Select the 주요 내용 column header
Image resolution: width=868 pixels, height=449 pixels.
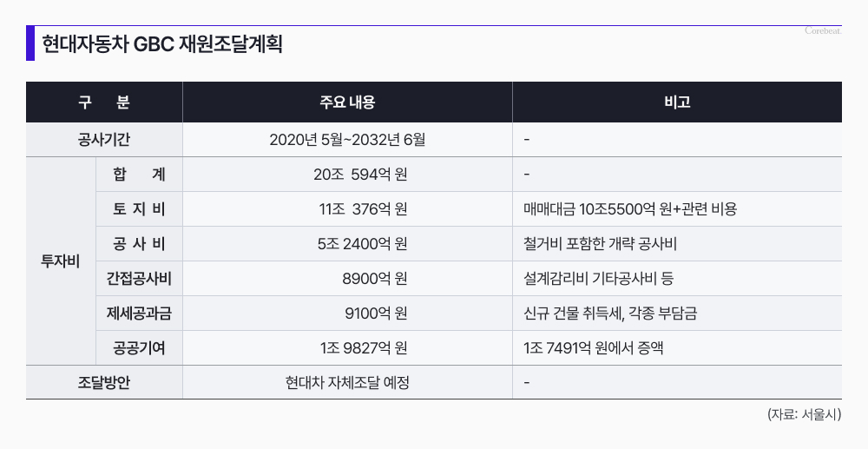pyautogui.click(x=347, y=102)
